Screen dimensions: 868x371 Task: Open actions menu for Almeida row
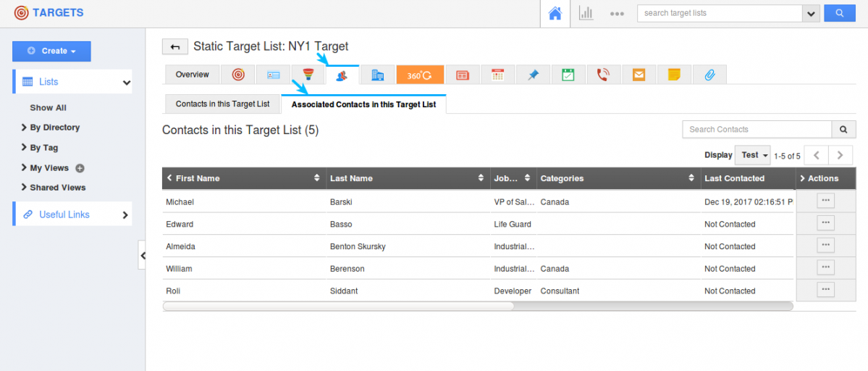[x=825, y=246]
